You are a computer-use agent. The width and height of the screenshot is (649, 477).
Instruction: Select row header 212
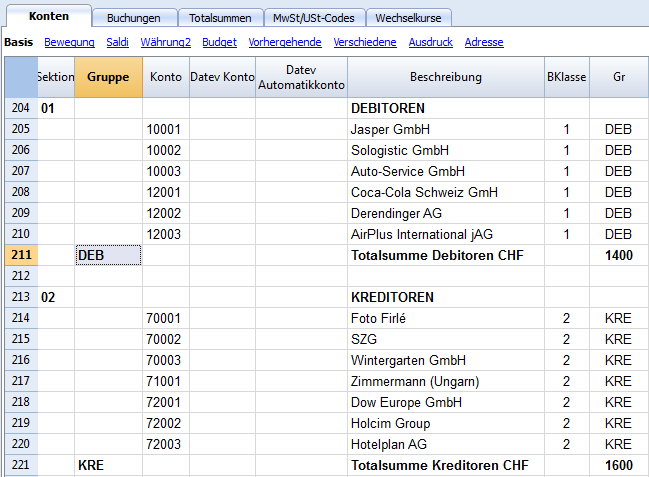(x=21, y=276)
